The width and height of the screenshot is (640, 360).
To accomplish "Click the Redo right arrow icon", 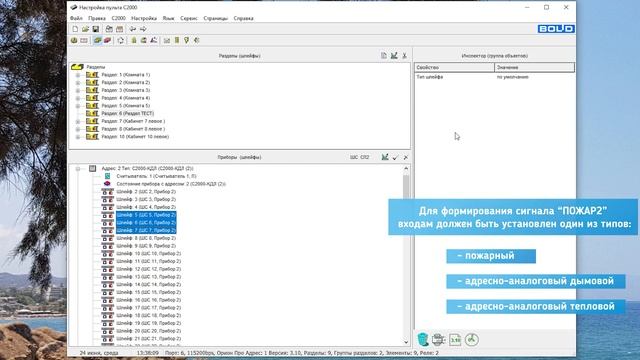I will [x=143, y=29].
